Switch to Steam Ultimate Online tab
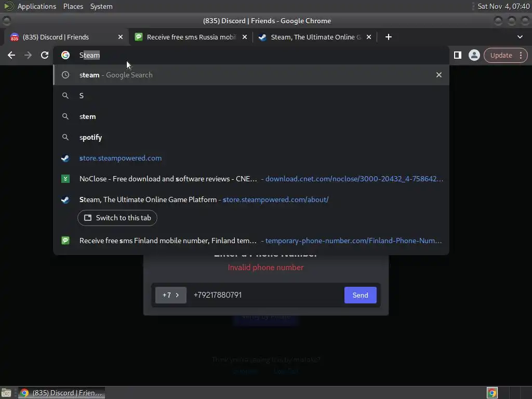Viewport: 532px width, 399px height. pyautogui.click(x=315, y=37)
